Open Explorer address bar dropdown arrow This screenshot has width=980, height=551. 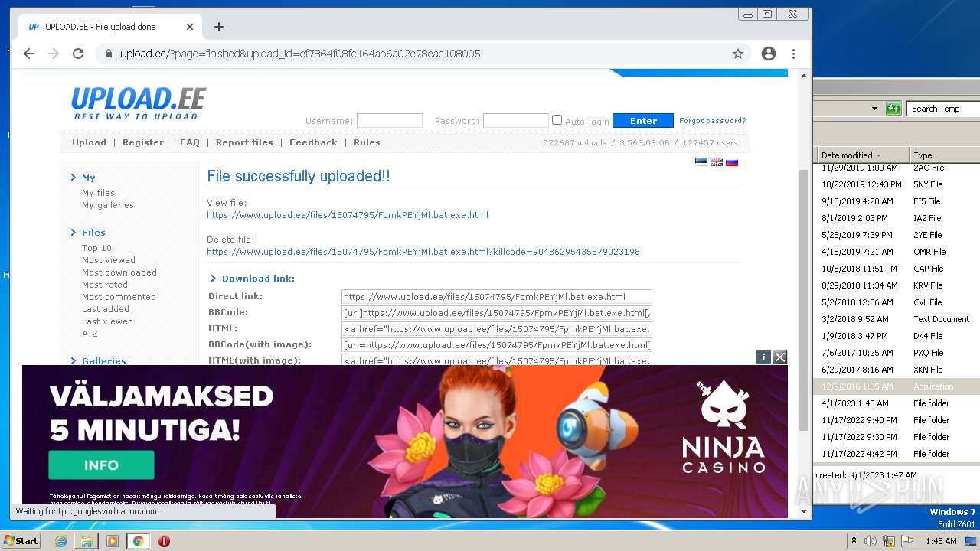(875, 109)
